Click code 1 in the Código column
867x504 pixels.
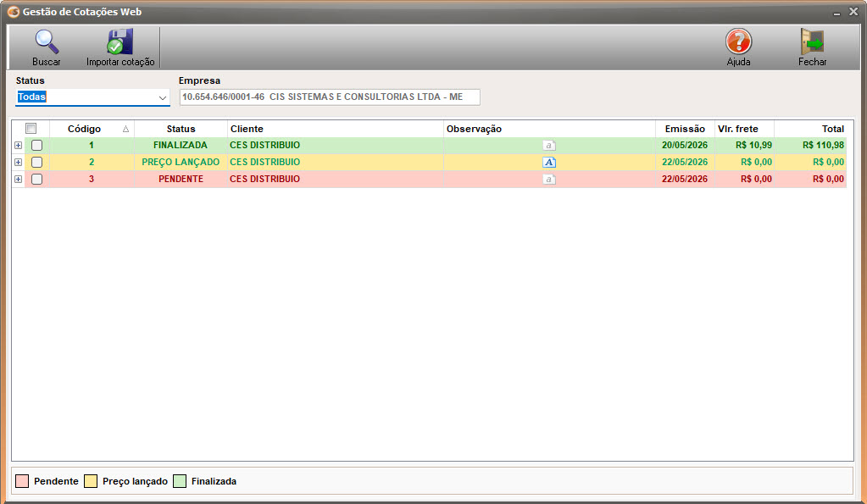pyautogui.click(x=92, y=146)
